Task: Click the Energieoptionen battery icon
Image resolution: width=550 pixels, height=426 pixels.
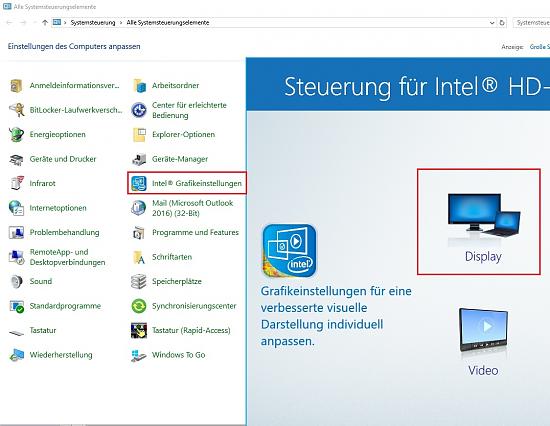Action: click(16, 135)
